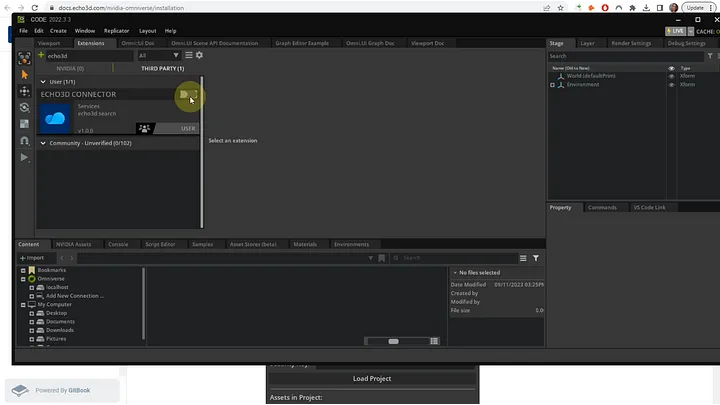Toggle visibility eye for Environment prim
This screenshot has width=720, height=405.
(671, 85)
